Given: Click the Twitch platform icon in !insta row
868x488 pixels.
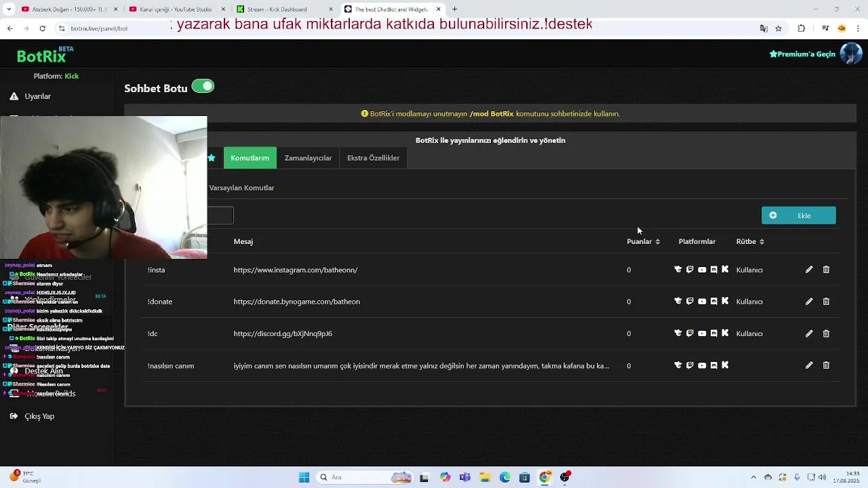Looking at the screenshot, I should coord(690,270).
